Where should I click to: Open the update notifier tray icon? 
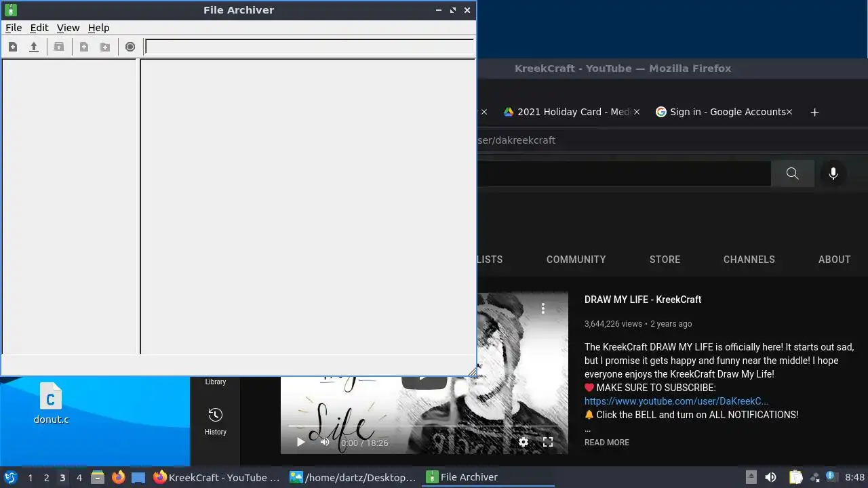point(831,477)
